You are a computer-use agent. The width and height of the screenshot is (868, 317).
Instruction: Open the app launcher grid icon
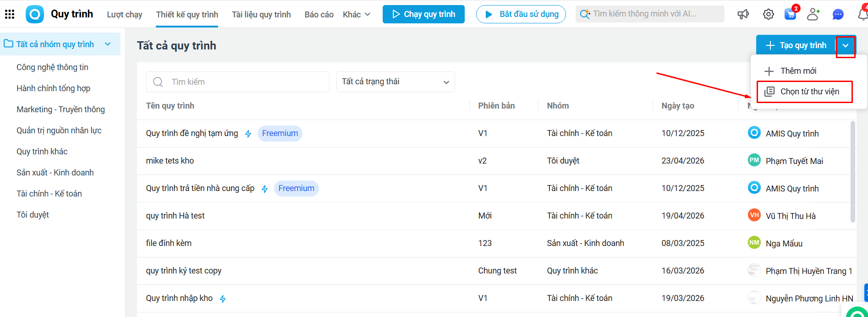pos(10,14)
